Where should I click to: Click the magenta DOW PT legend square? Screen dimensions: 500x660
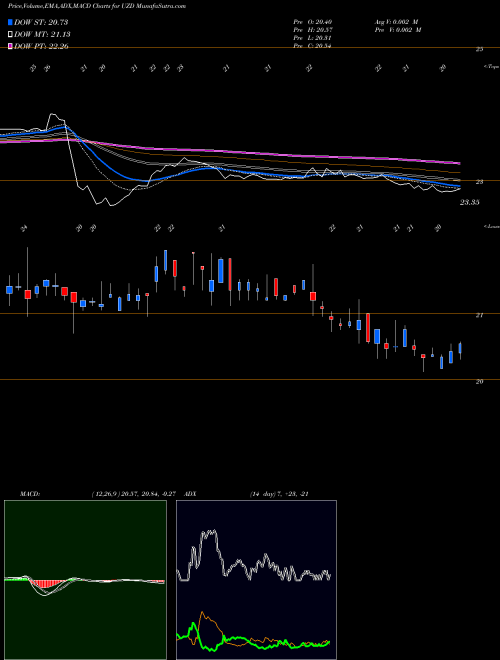click(x=11, y=46)
